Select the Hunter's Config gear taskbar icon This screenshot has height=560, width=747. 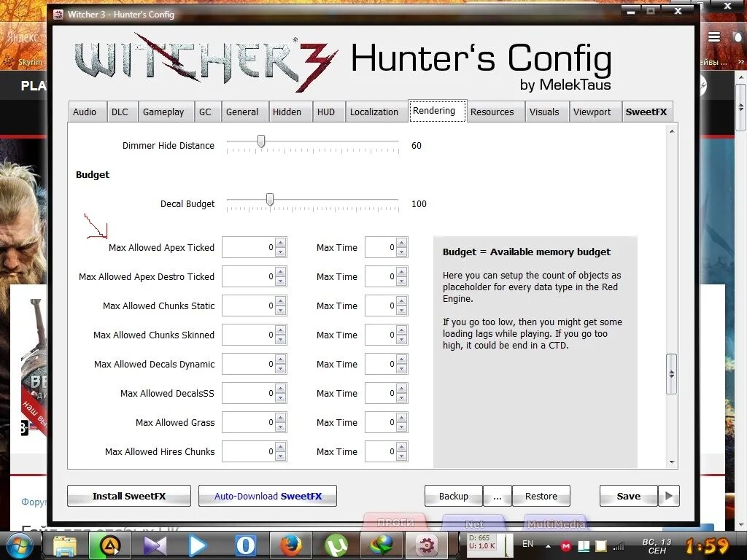[x=426, y=545]
